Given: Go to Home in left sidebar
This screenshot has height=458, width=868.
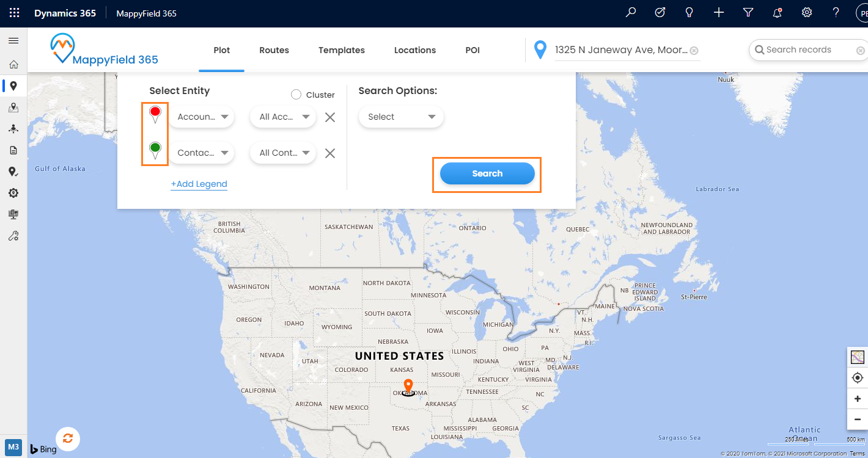Looking at the screenshot, I should coord(13,64).
